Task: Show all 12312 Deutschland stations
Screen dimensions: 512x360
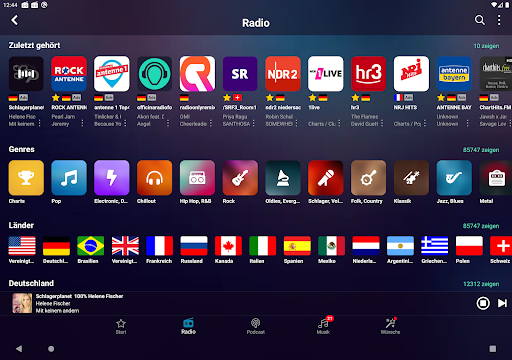Action: click(481, 284)
